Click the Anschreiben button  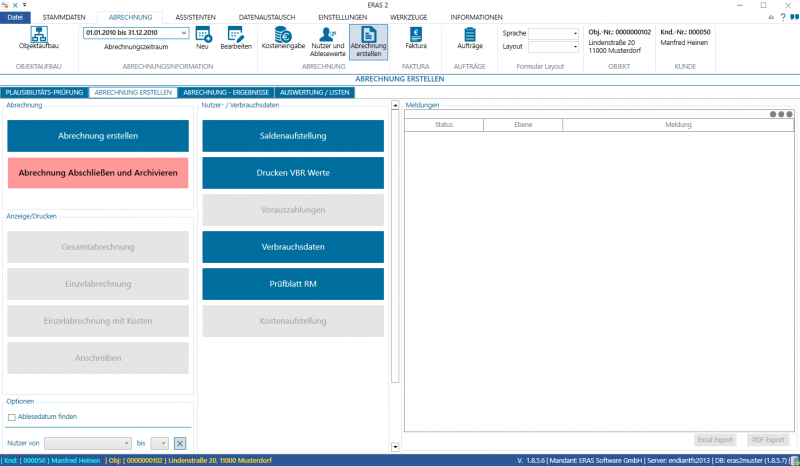[98, 358]
